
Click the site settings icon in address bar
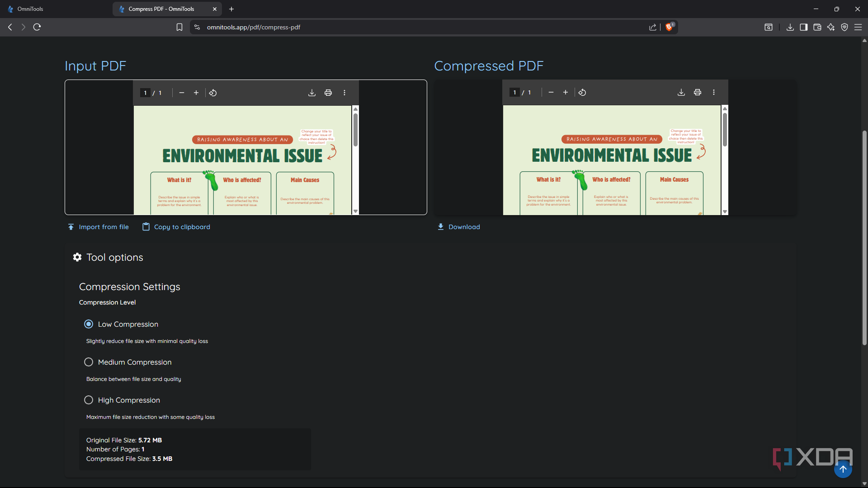pos(197,27)
